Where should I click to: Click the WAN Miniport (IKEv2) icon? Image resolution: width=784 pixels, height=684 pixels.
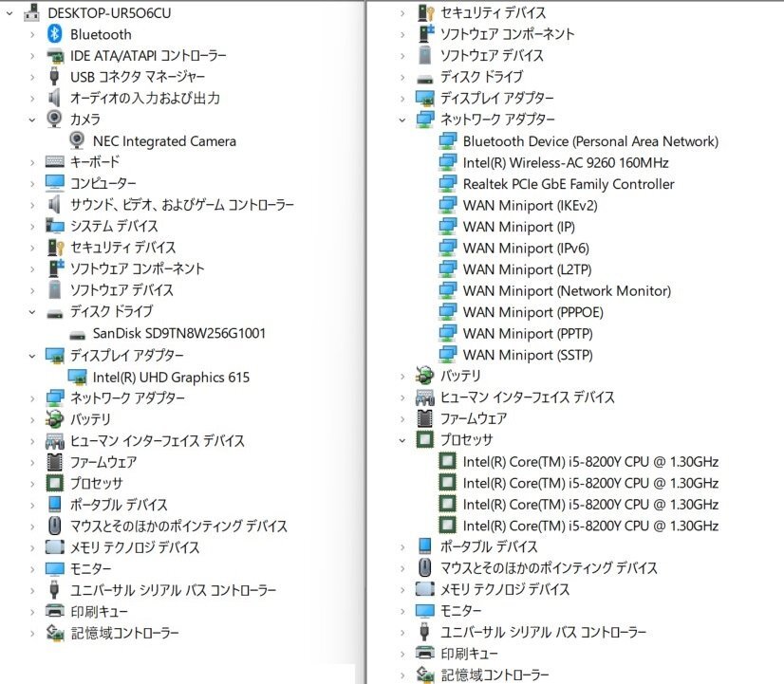point(447,205)
